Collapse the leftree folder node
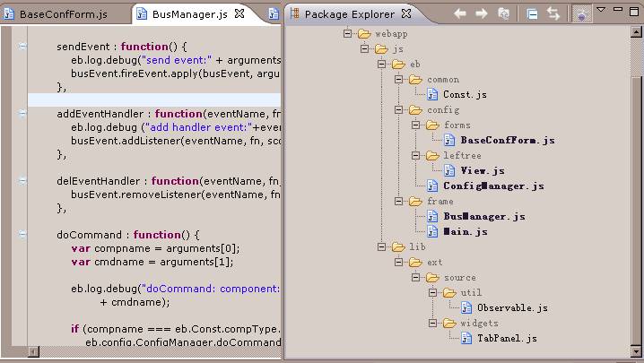644x363 pixels. 415,155
